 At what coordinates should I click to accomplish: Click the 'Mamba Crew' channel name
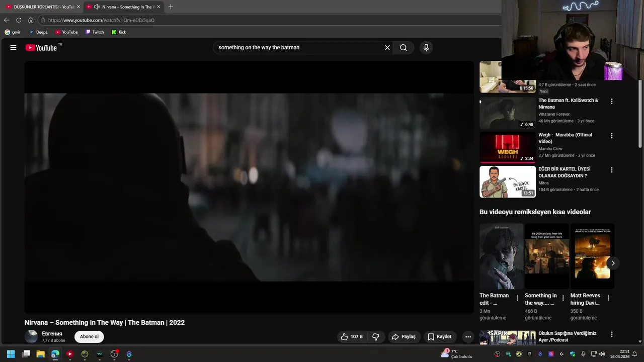pos(550,148)
